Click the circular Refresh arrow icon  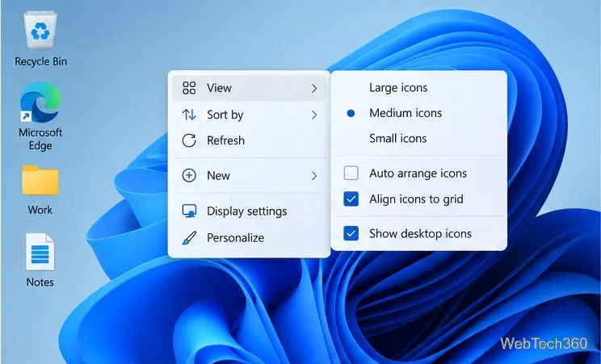189,140
